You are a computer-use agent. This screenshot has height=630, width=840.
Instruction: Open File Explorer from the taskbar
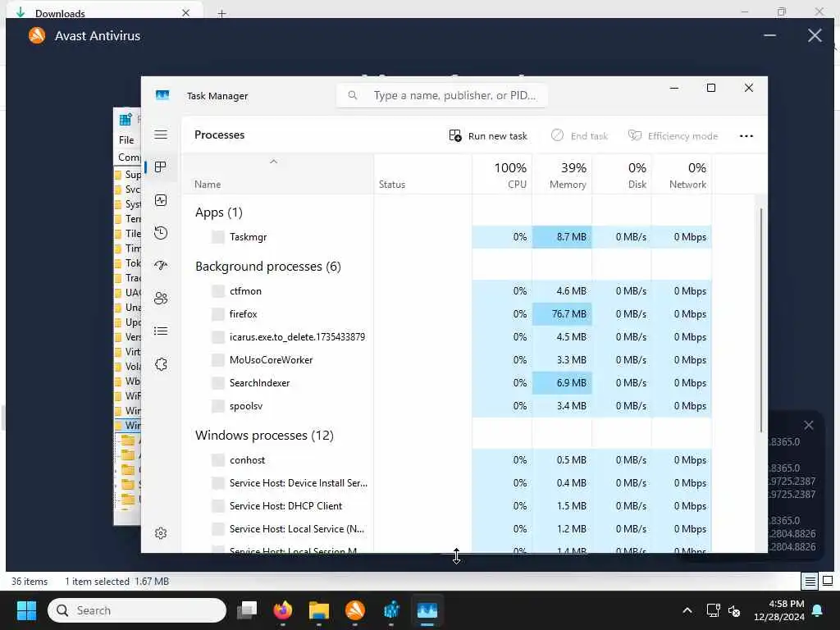click(319, 610)
